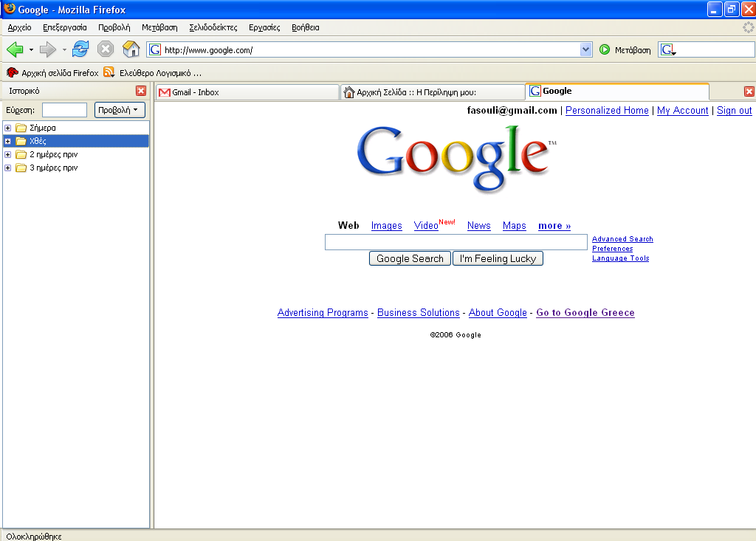The height and width of the screenshot is (541, 756).
Task: Open the Βοήθεια menu
Action: point(305,27)
